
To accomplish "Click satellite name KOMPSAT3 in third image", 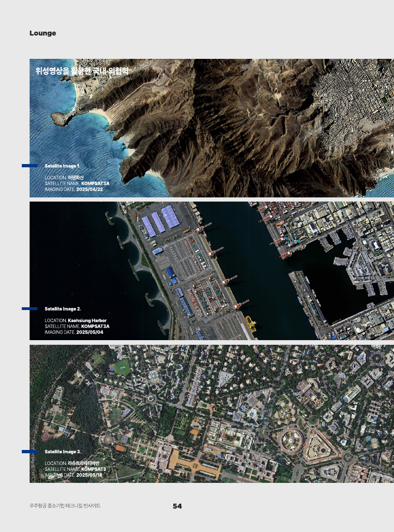I will (94, 469).
